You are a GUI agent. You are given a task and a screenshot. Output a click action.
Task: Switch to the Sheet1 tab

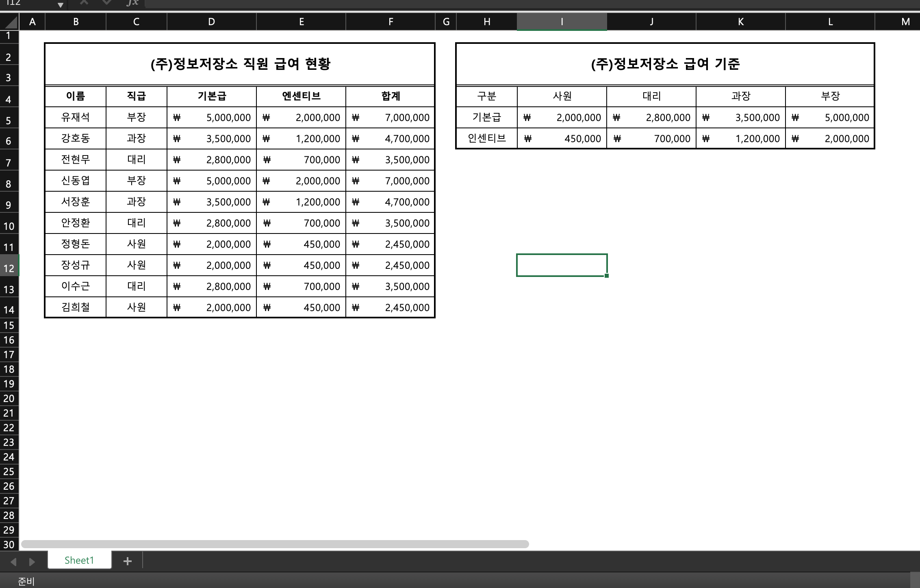click(x=79, y=560)
